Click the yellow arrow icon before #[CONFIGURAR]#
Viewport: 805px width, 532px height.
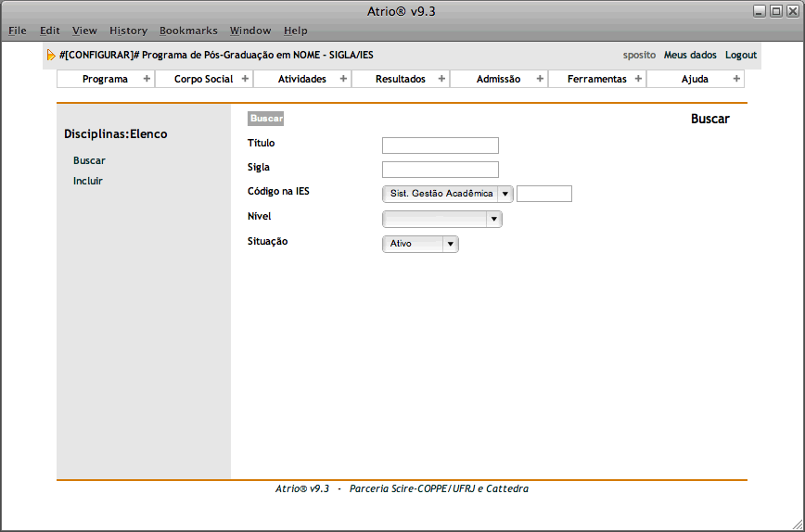51,56
